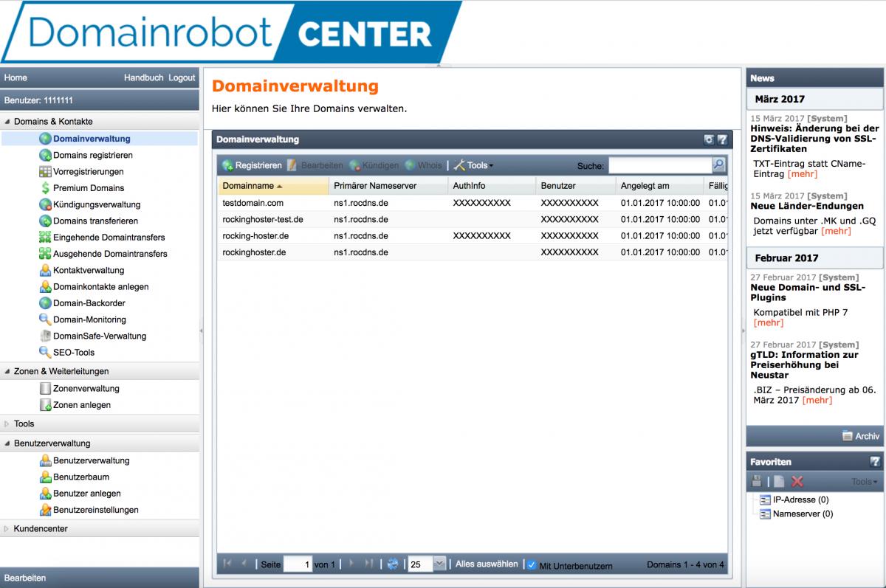This screenshot has height=588, width=886.
Task: Click the Domains transferieren globe icon
Action: pyautogui.click(x=45, y=221)
